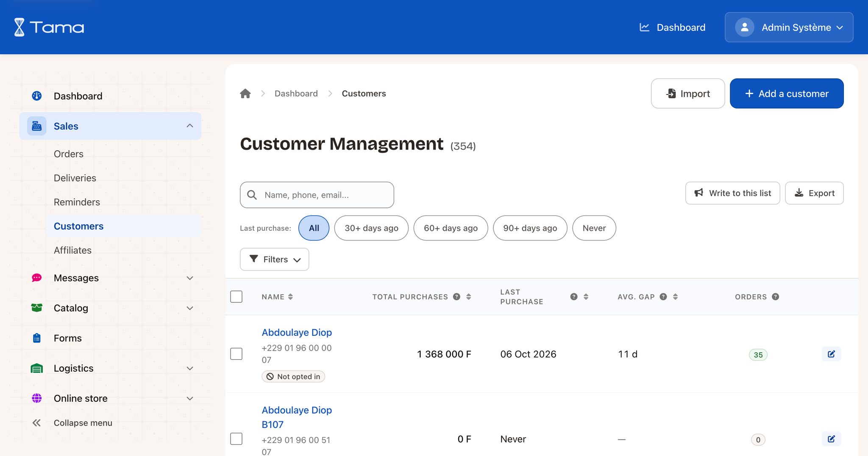Click the help icon beside Avg. Gap
868x456 pixels.
tap(663, 297)
